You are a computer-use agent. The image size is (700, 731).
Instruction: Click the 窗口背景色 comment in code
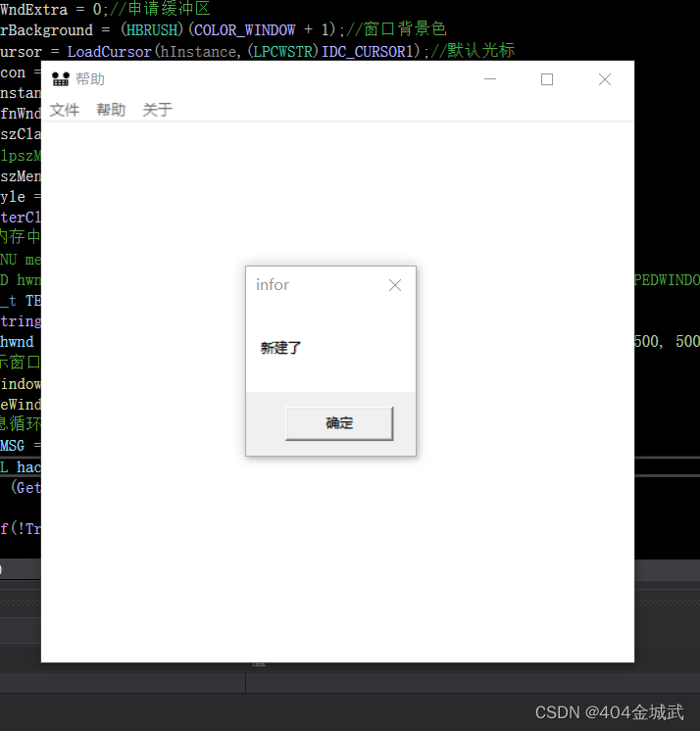[396, 29]
